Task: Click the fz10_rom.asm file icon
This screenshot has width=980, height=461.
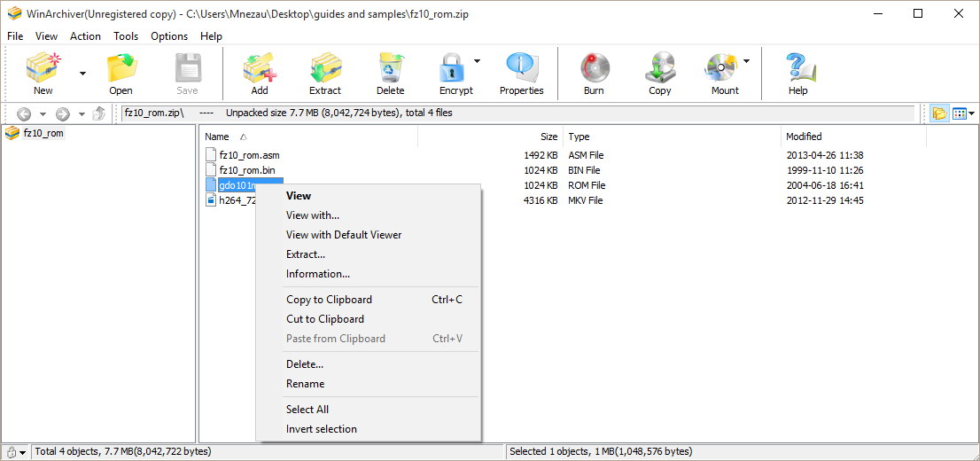Action: click(211, 155)
